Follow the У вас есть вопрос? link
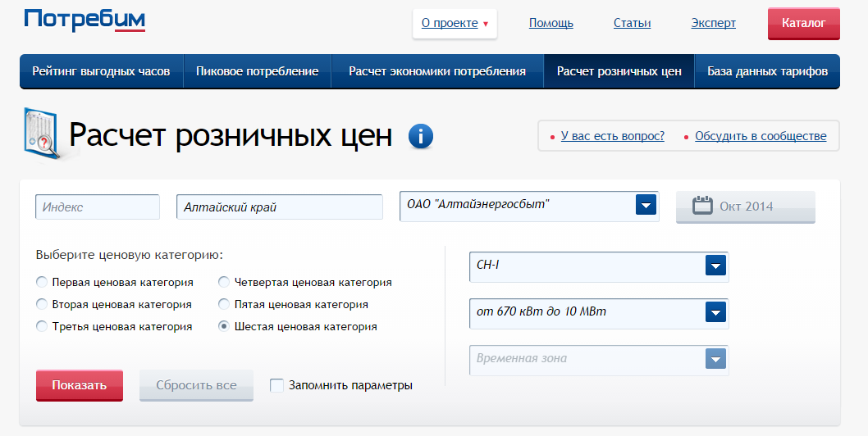The height and width of the screenshot is (436, 868). pos(613,136)
